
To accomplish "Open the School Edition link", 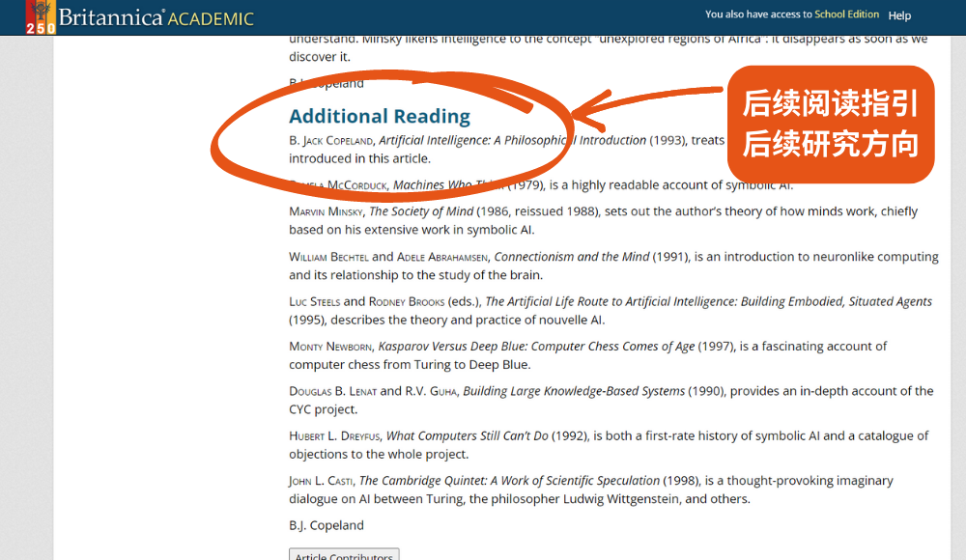I will click(x=846, y=14).
